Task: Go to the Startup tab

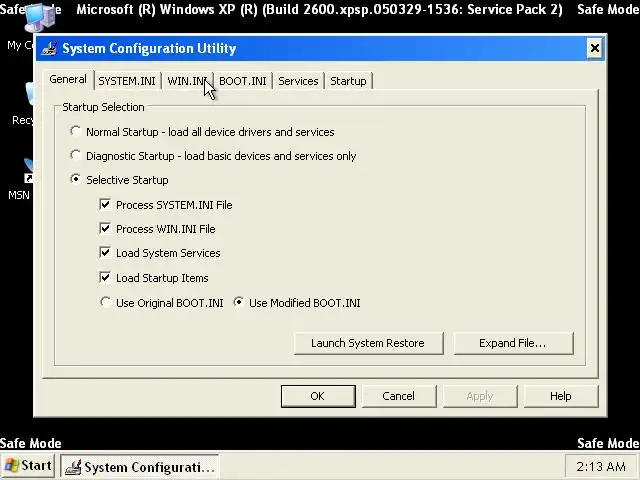Action: point(348,81)
